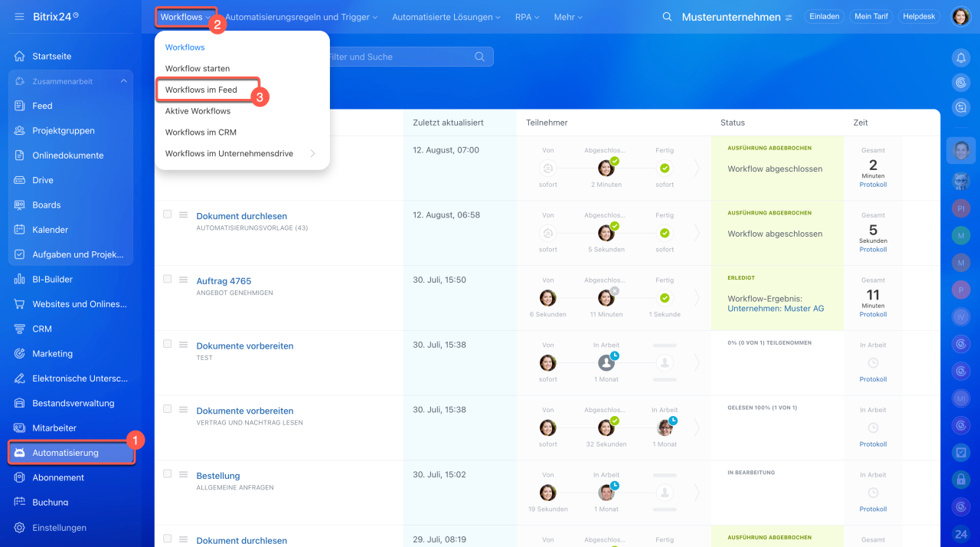Select the Bestellung row checkbox

(168, 474)
